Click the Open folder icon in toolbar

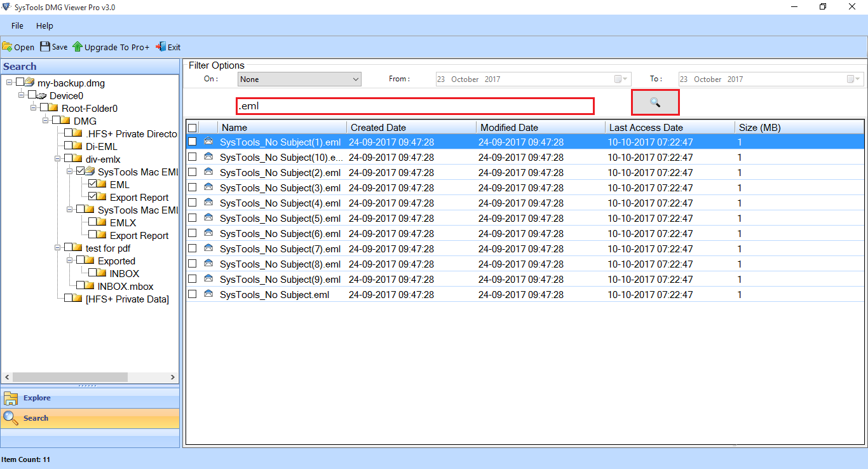(7, 46)
